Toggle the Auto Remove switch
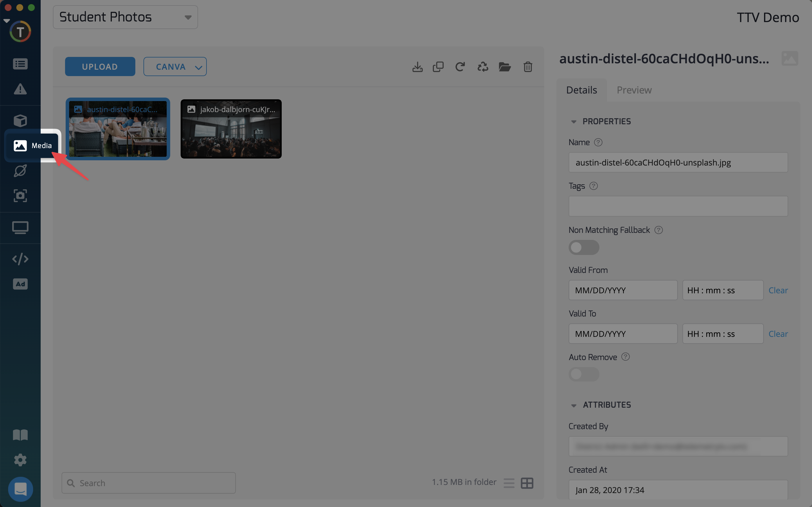Viewport: 812px width, 507px height. (x=584, y=374)
